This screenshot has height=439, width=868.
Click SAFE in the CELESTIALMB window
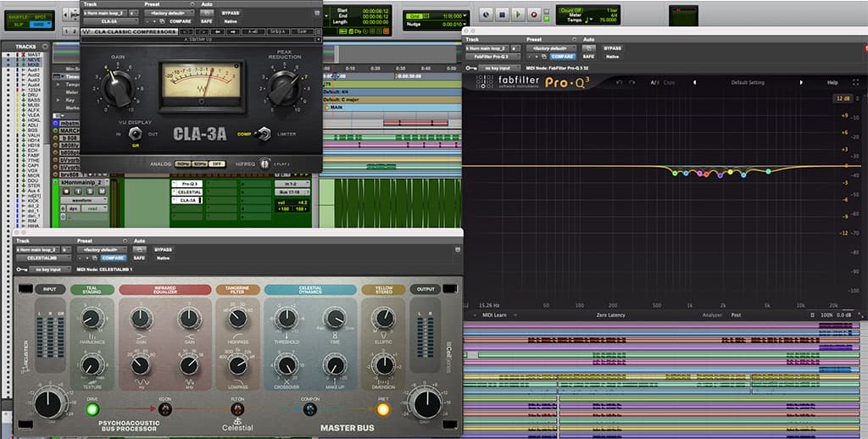point(139,258)
